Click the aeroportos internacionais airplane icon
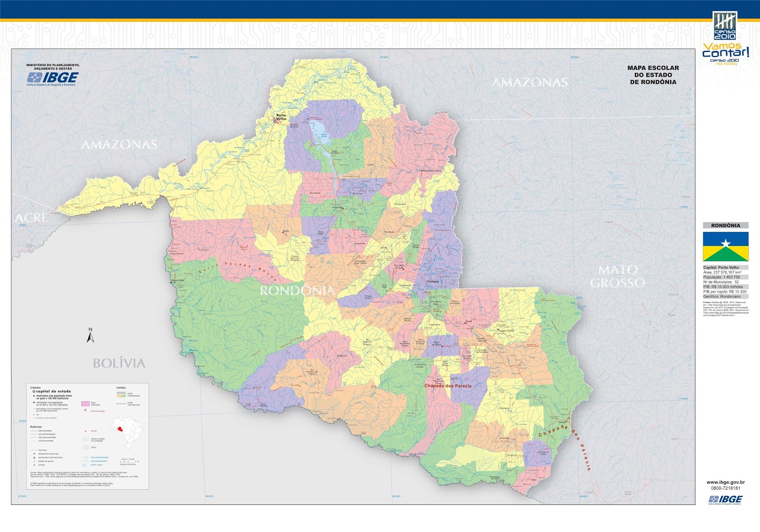This screenshot has height=532, width=760. [35, 457]
